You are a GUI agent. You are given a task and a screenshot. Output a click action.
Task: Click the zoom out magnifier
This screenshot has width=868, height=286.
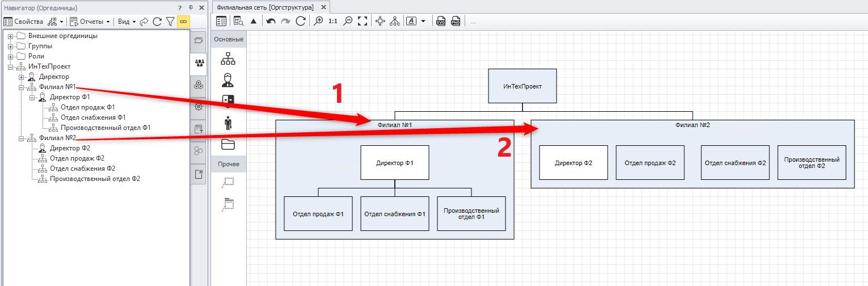pyautogui.click(x=348, y=21)
